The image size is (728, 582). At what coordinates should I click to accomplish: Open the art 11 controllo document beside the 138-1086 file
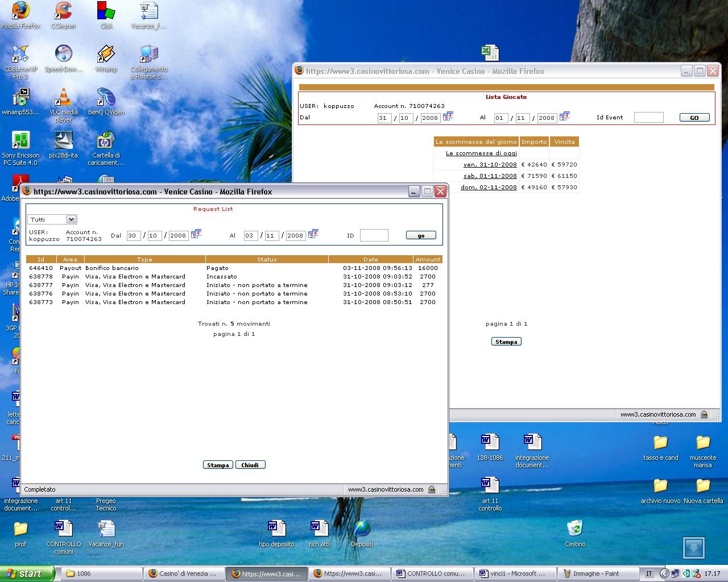coord(490,494)
